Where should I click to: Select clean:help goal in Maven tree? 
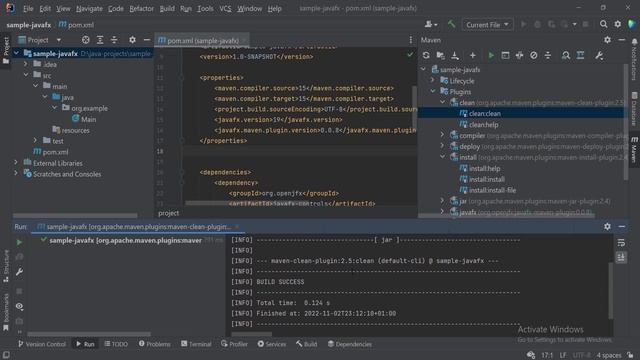[x=483, y=124]
